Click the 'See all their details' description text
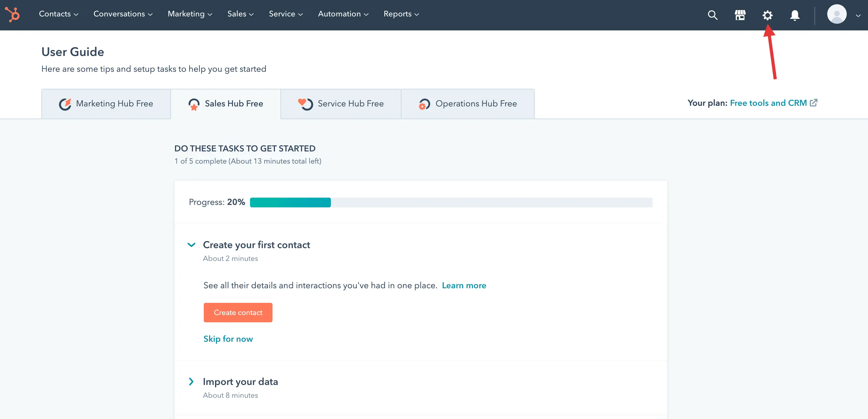Viewport: 868px width, 419px height. pyautogui.click(x=321, y=286)
